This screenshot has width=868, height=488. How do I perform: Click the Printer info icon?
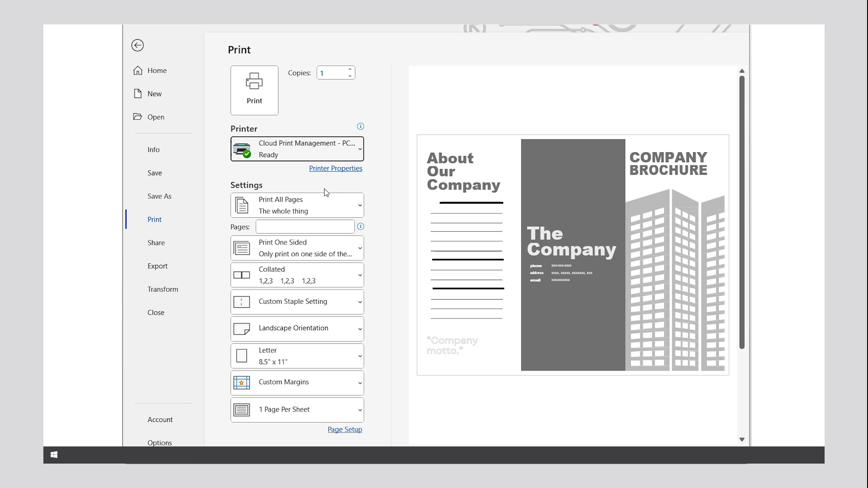(x=360, y=127)
